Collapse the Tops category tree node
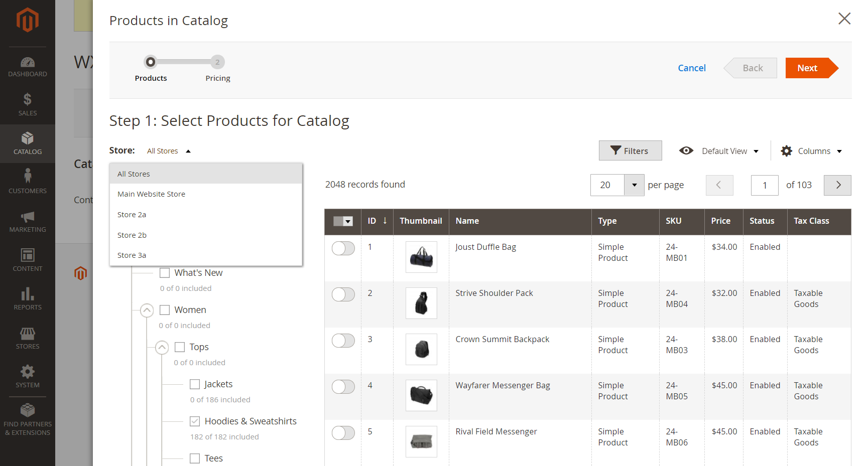The height and width of the screenshot is (466, 868). click(162, 347)
